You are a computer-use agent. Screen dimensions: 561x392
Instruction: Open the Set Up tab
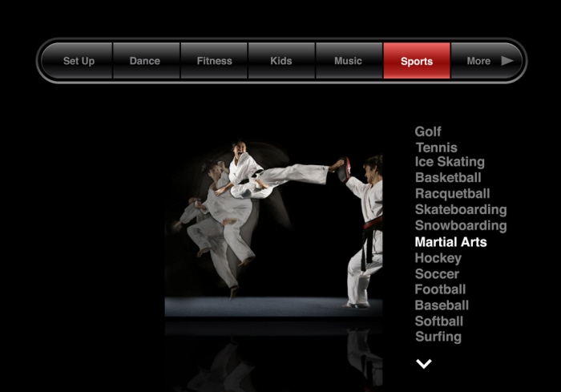tap(77, 60)
